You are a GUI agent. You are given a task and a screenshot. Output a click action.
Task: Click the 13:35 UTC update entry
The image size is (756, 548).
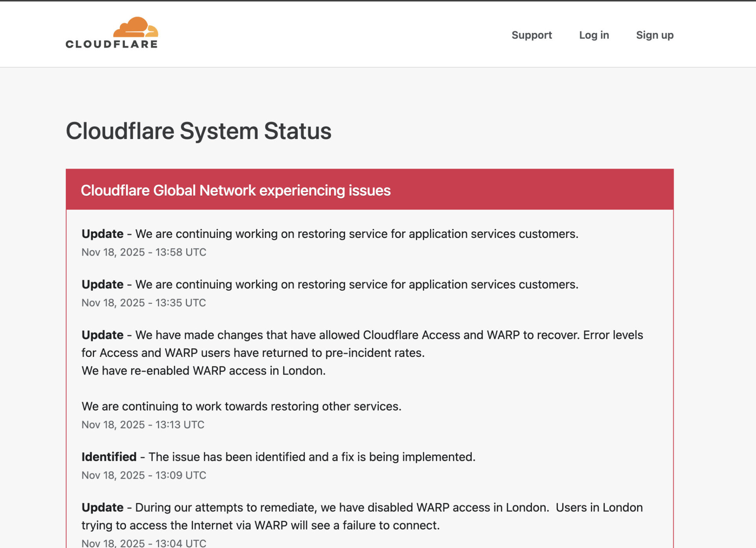tap(330, 284)
